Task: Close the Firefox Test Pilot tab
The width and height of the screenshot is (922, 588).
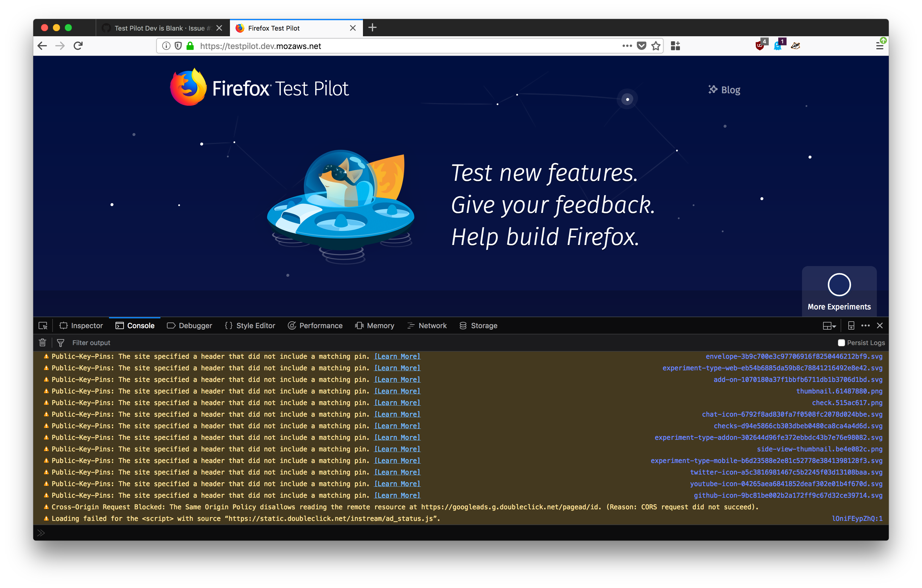Action: tap(353, 28)
